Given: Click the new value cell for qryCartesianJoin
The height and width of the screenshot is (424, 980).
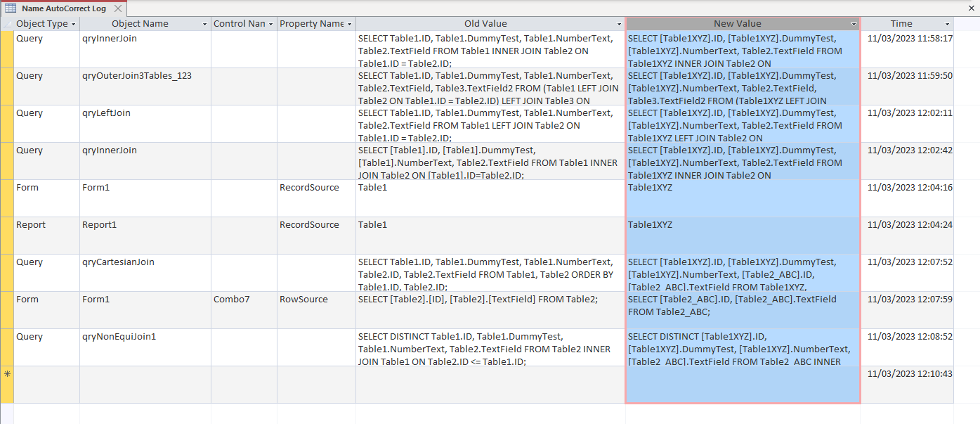Looking at the screenshot, I should pos(743,273).
